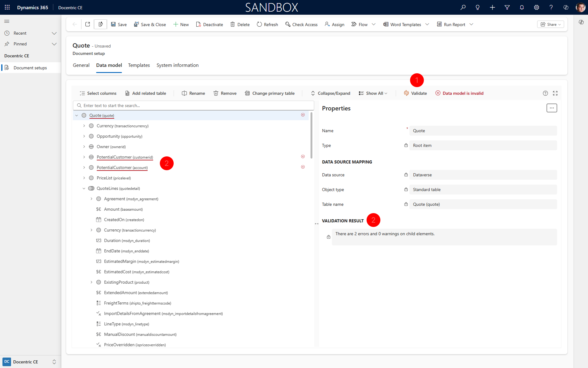Toggle selection circle for PotentialCustomer (account)
Image resolution: width=588 pixels, height=368 pixels.
91,167
